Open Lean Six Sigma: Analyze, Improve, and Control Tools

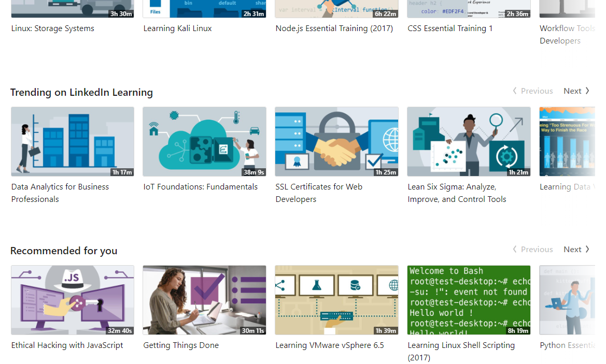coord(457,193)
